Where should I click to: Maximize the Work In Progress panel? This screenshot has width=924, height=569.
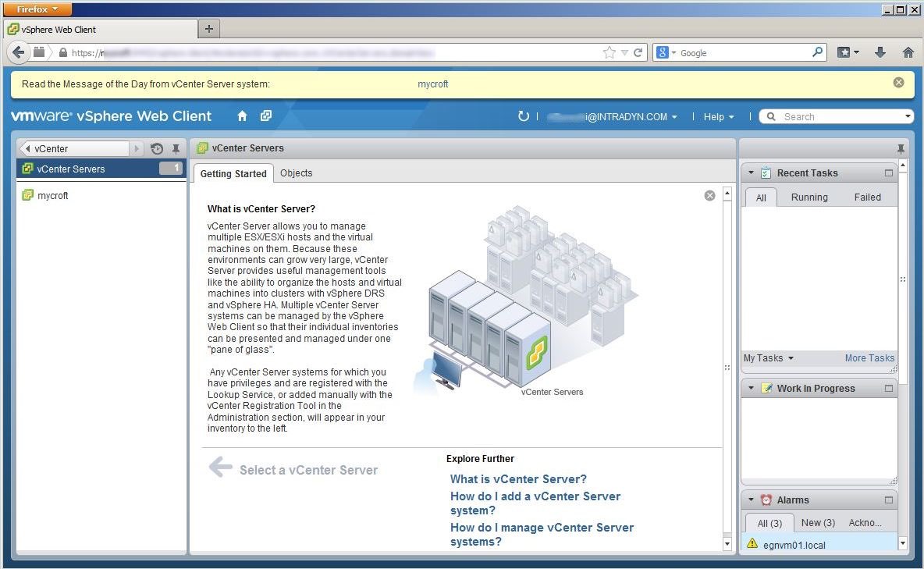tap(889, 388)
